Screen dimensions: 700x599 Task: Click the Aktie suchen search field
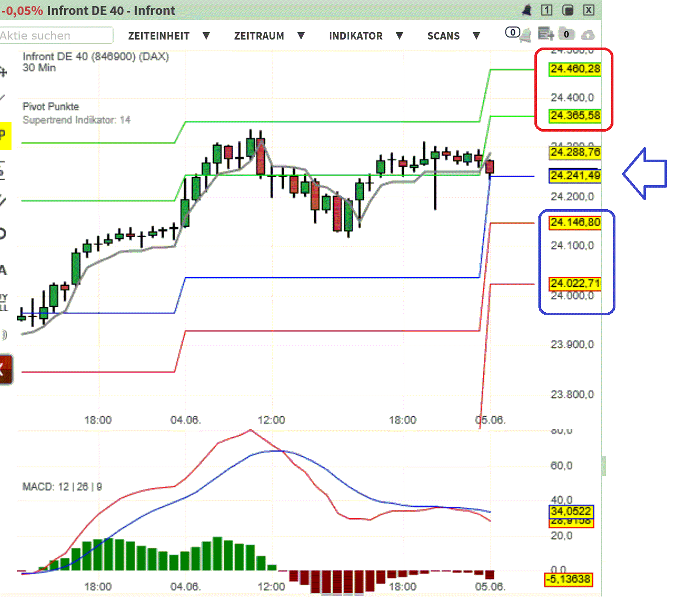pyautogui.click(x=55, y=36)
